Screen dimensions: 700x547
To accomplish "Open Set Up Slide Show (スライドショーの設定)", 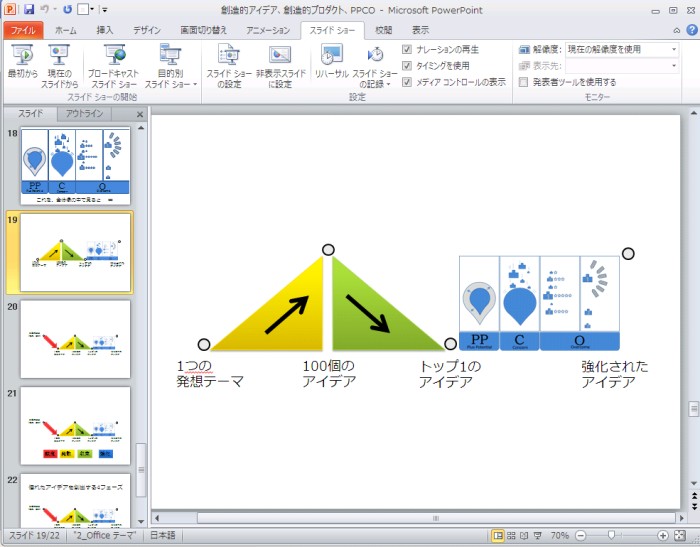I will (229, 66).
